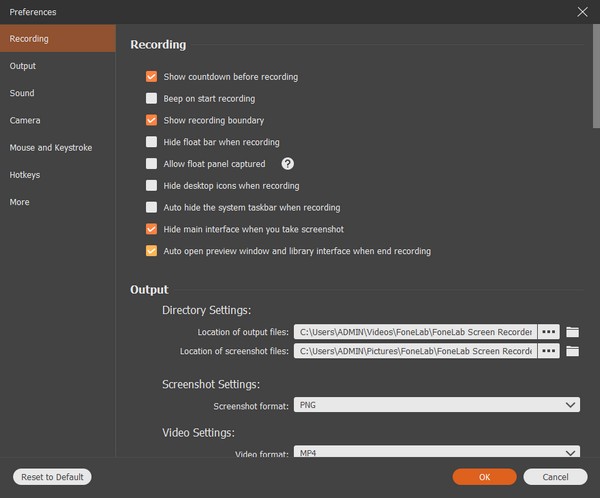Uncheck Auto open preview window option
The image size is (600, 498).
point(151,251)
